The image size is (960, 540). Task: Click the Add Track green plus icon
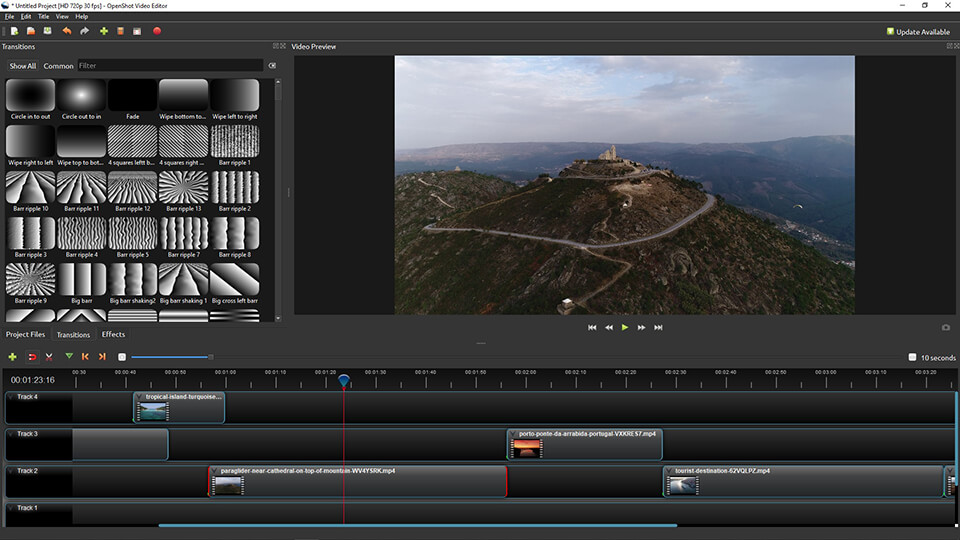tap(12, 357)
